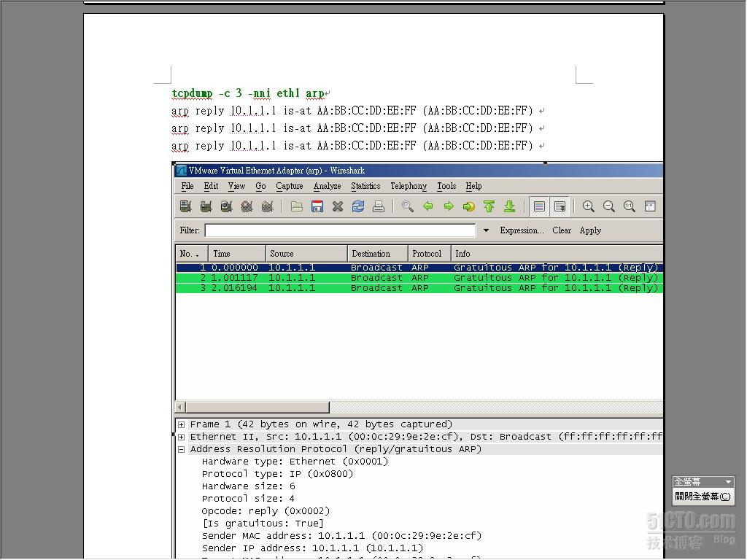
Task: Expand the Frame 1 tree node
Action: pos(182,424)
